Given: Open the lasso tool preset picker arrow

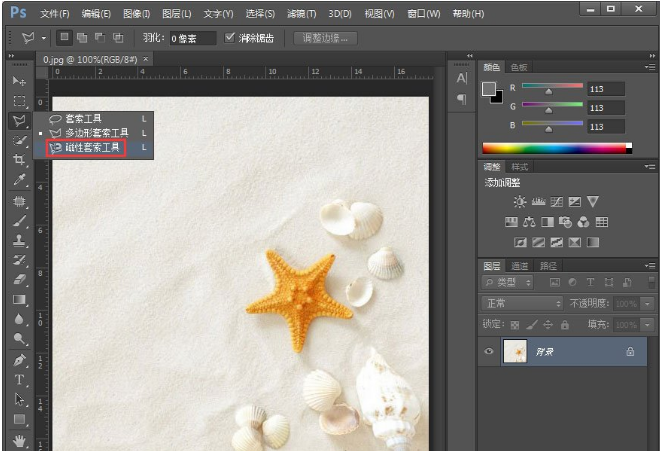Looking at the screenshot, I should pos(44,38).
